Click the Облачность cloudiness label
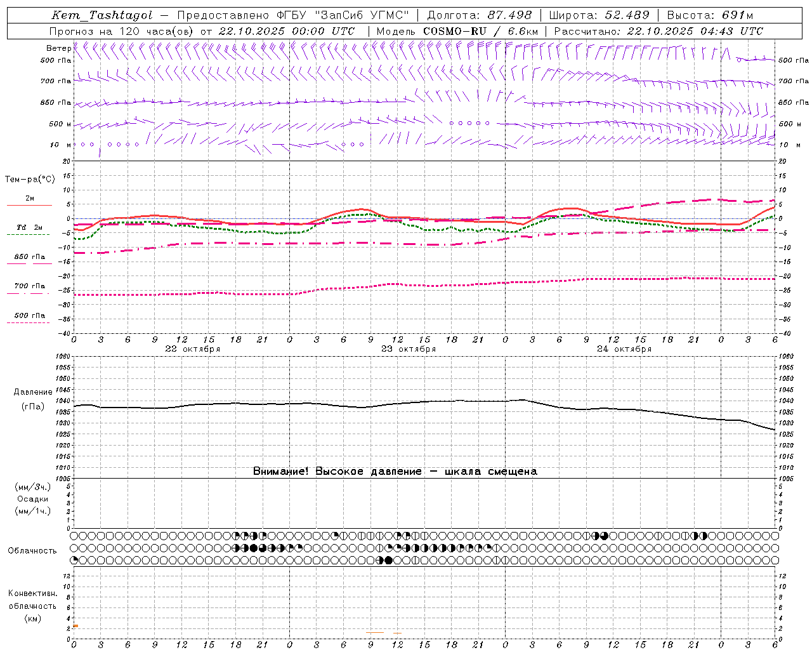The width and height of the screenshot is (812, 650). 32,550
